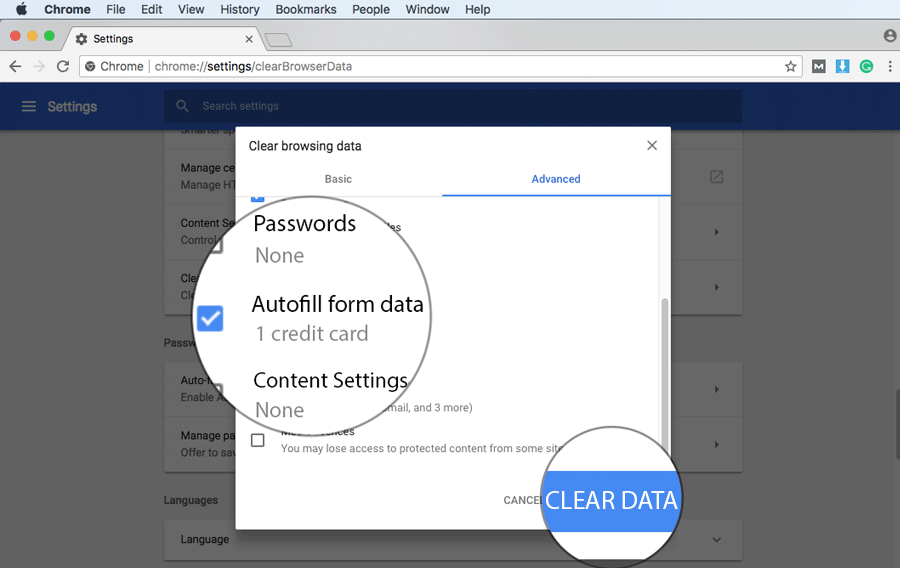Click the forward navigation arrow
The height and width of the screenshot is (568, 900).
(39, 67)
